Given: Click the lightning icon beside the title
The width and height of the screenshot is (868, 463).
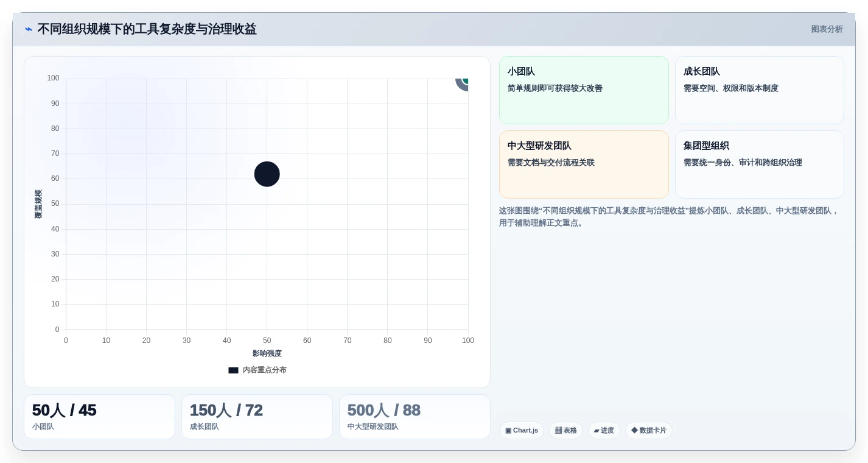Looking at the screenshot, I should click(29, 29).
